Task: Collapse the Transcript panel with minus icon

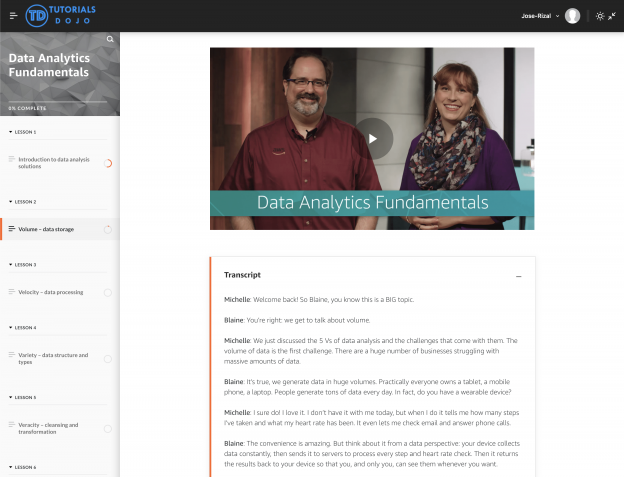Action: 518,275
